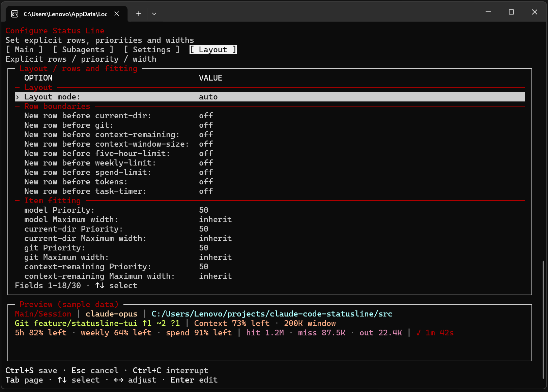Switch to the Subagents tab
Viewport: 548px width, 392px height.
pos(83,50)
